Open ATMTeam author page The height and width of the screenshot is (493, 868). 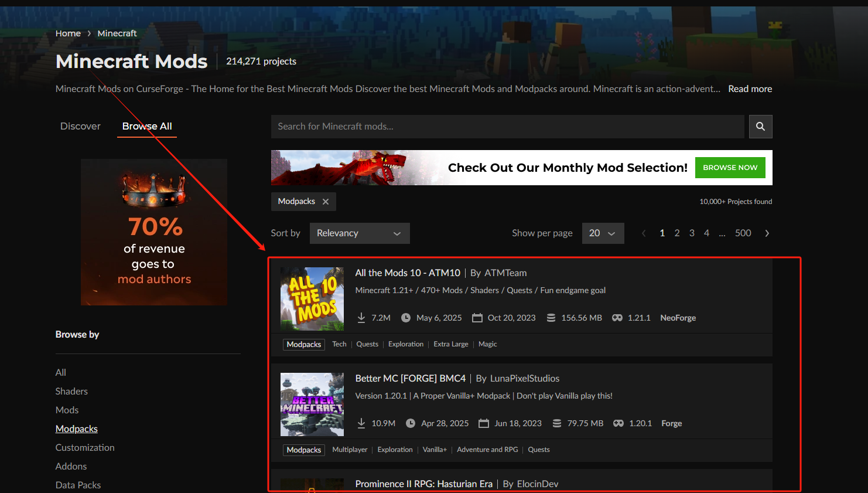(505, 273)
